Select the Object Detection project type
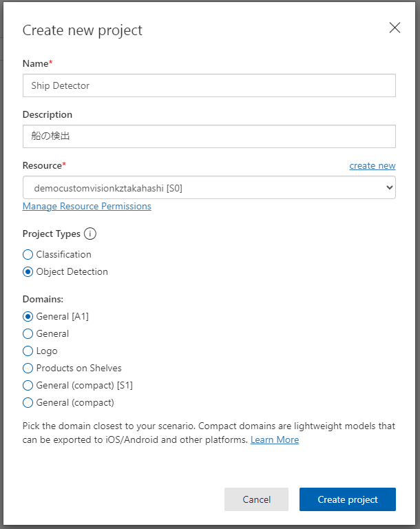The width and height of the screenshot is (420, 529). [x=28, y=271]
